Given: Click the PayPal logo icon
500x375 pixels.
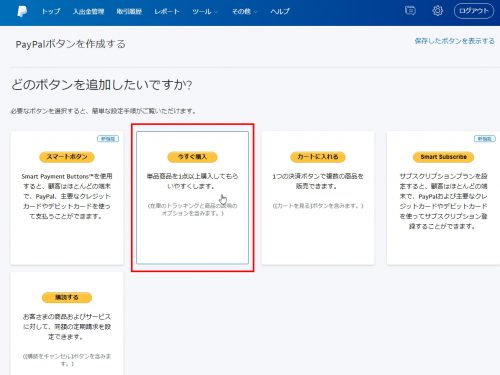Looking at the screenshot, I should (x=22, y=11).
